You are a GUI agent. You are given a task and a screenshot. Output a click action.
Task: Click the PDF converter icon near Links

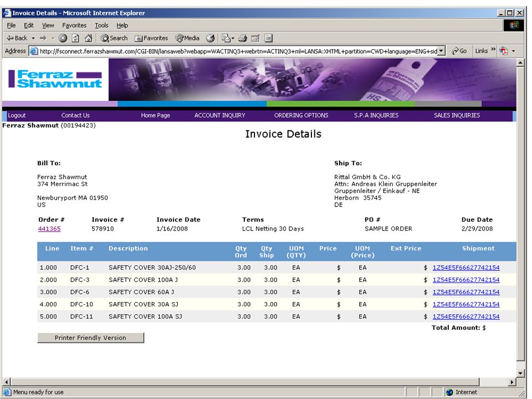tap(504, 51)
